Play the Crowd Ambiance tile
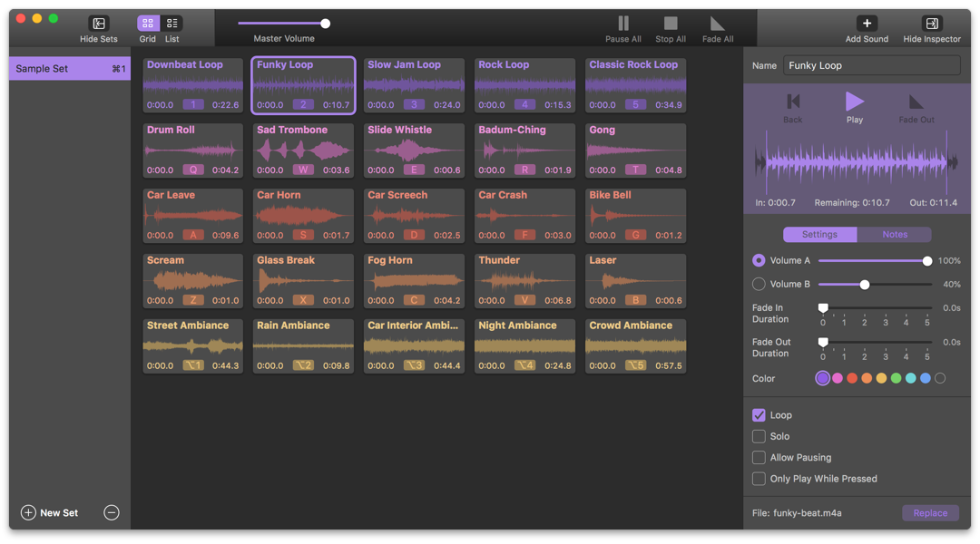The image size is (980, 544). click(x=635, y=346)
